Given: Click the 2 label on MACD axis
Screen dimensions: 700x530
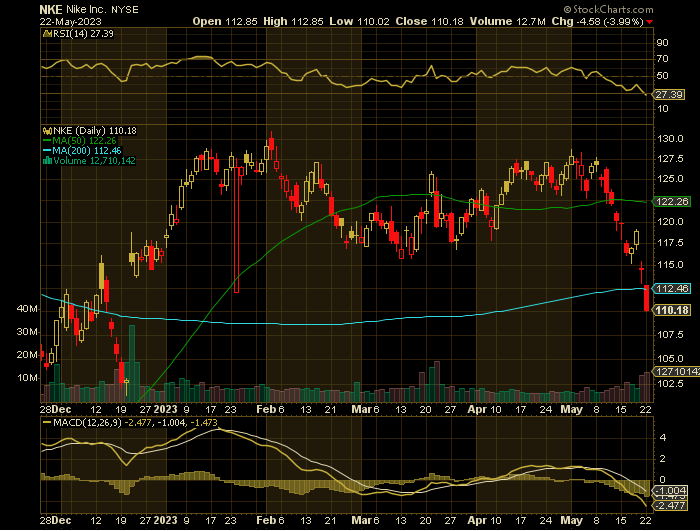Looking at the screenshot, I should (662, 459).
